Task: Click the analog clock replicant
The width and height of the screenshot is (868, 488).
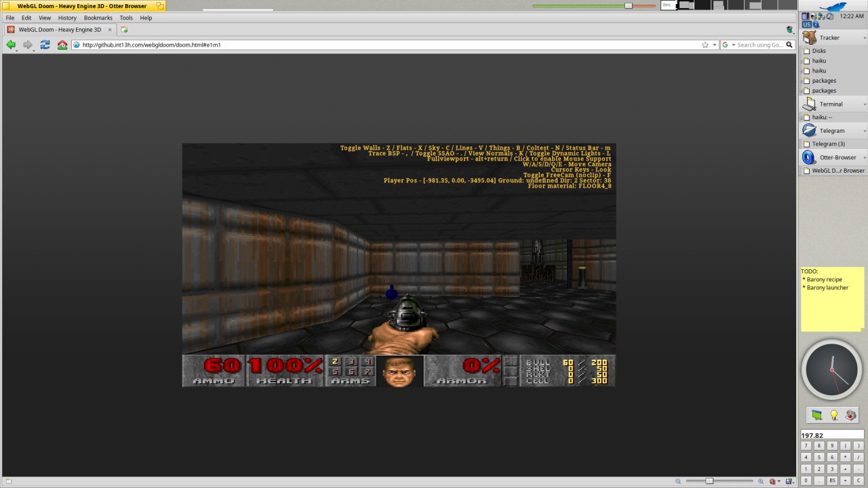Action: tap(832, 369)
